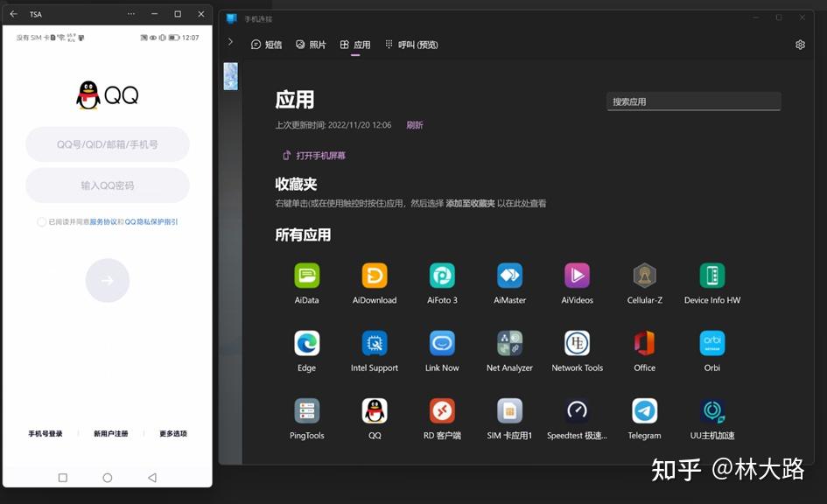
Task: Launch the AiMaster app
Action: point(509,276)
